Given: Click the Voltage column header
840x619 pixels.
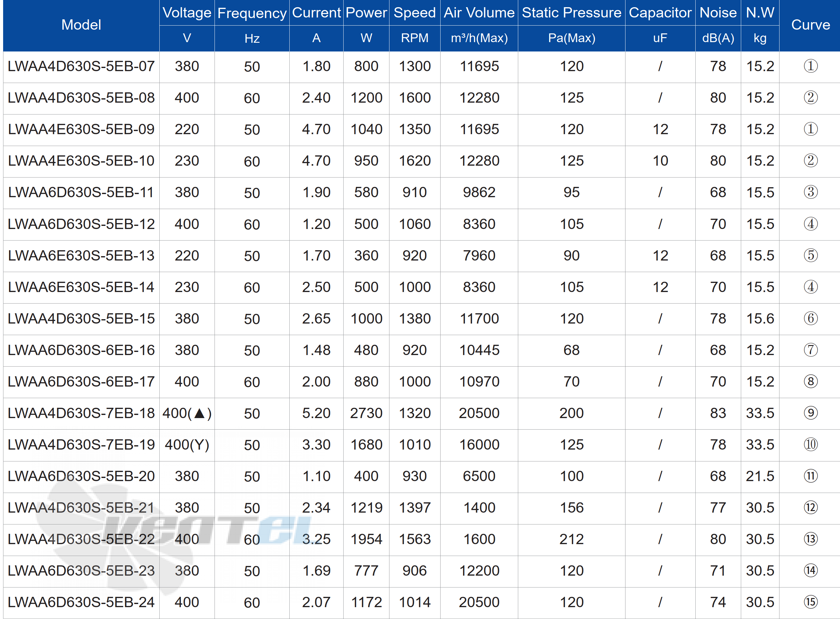Looking at the screenshot, I should [187, 13].
